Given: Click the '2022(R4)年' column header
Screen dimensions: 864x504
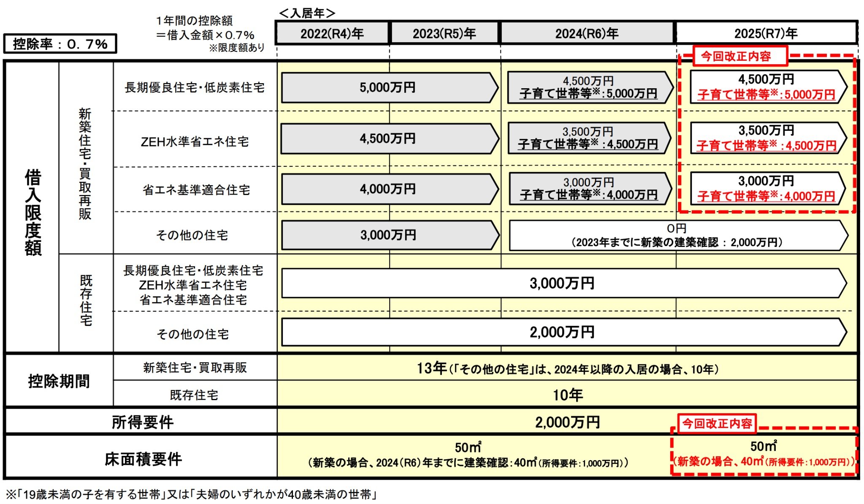Looking at the screenshot, I should pyautogui.click(x=332, y=33).
